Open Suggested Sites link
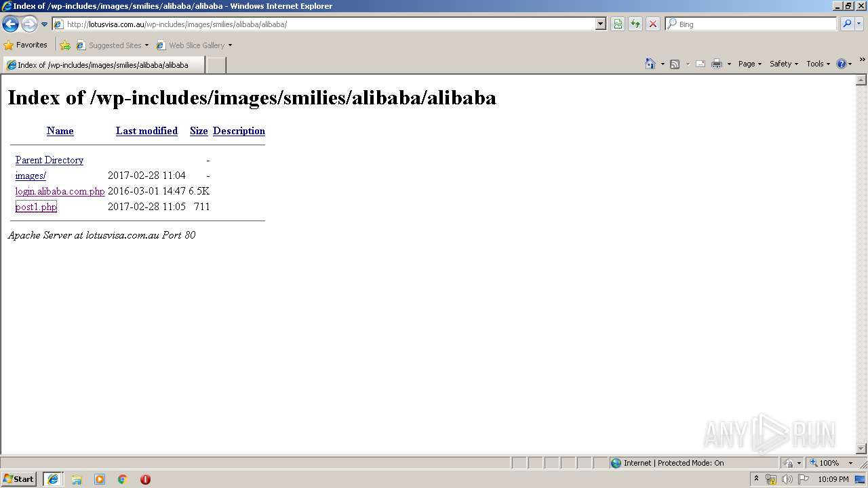868x488 pixels. (112, 45)
